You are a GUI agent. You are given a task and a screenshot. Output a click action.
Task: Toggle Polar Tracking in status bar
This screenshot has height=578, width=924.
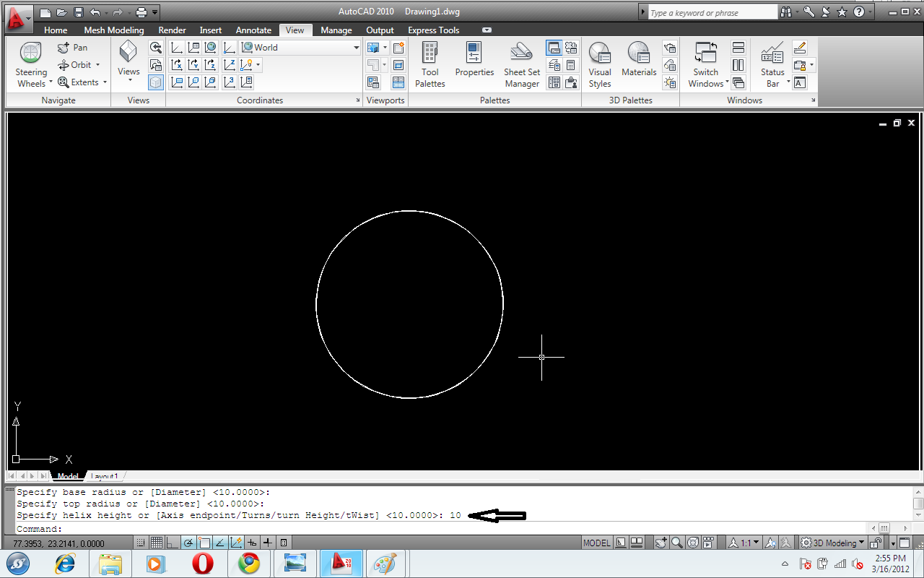click(x=188, y=543)
